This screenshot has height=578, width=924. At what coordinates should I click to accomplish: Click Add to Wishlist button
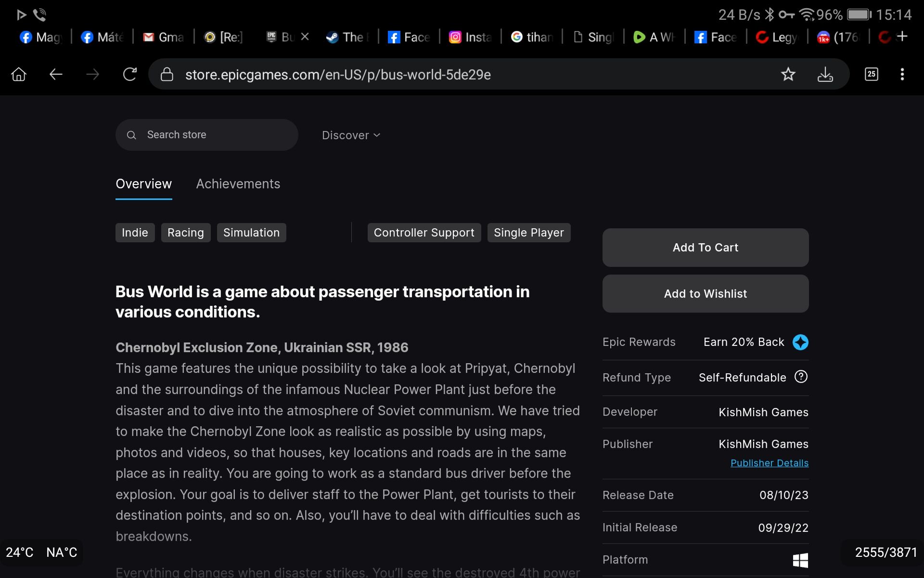[705, 294]
